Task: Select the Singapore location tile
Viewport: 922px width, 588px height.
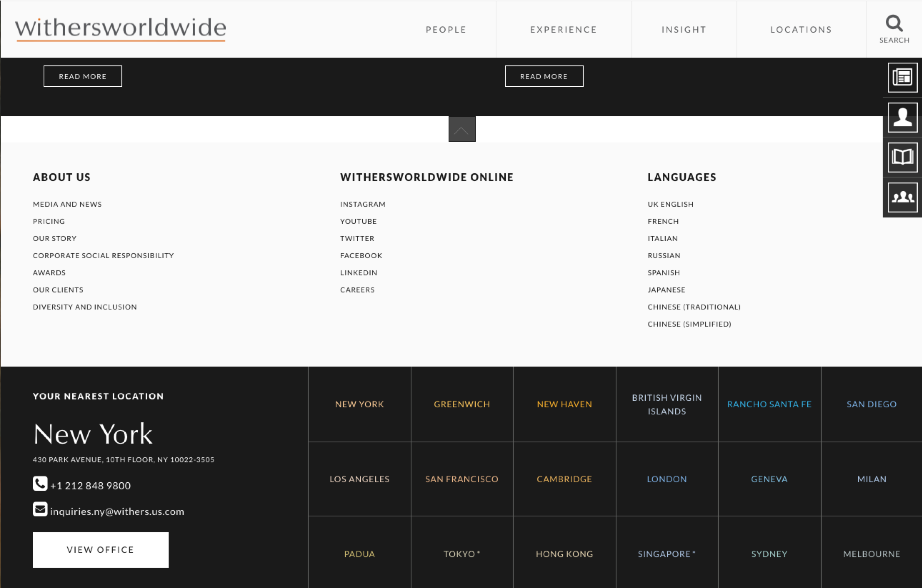Action: (667, 552)
